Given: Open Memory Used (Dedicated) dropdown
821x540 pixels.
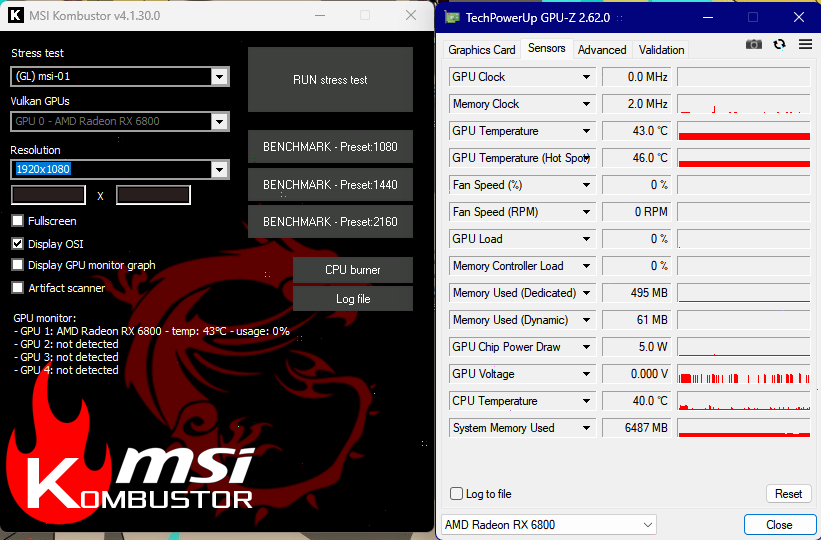Looking at the screenshot, I should click(x=586, y=293).
